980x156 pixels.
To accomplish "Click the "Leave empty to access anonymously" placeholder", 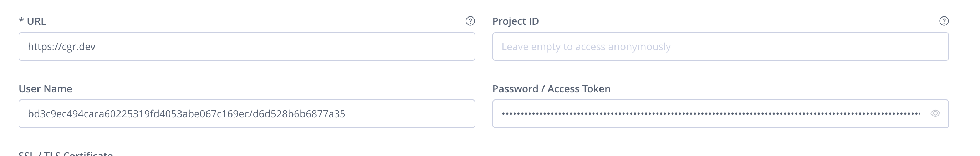I will (x=586, y=47).
